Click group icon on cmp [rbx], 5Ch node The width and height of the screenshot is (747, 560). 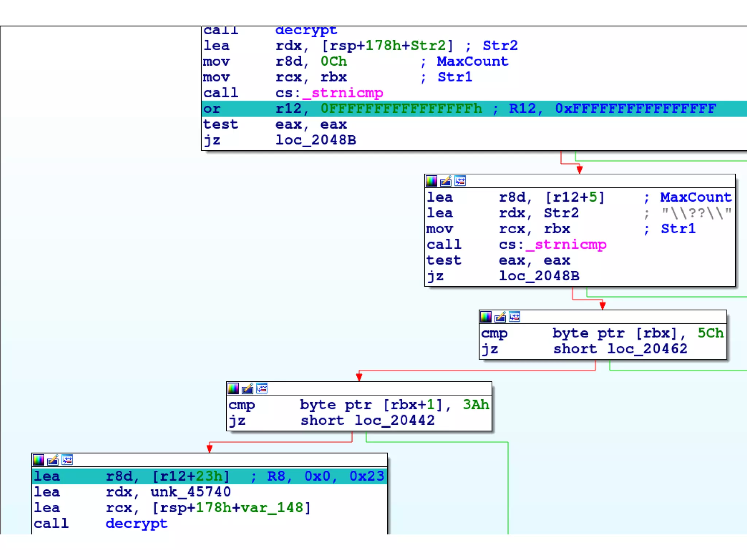point(515,317)
